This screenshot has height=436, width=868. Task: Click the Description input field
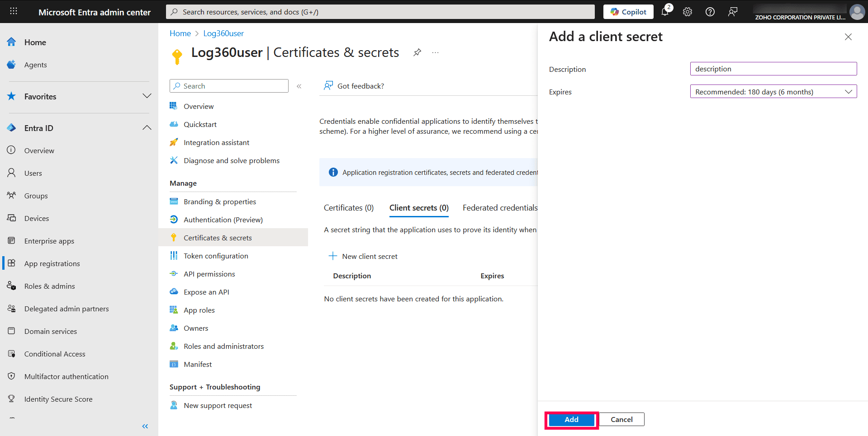(773, 69)
